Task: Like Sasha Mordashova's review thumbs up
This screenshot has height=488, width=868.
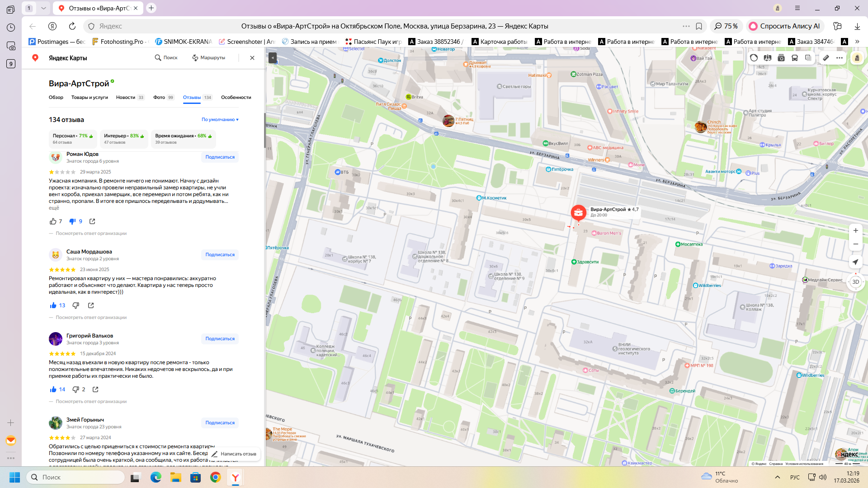Action: coord(53,305)
